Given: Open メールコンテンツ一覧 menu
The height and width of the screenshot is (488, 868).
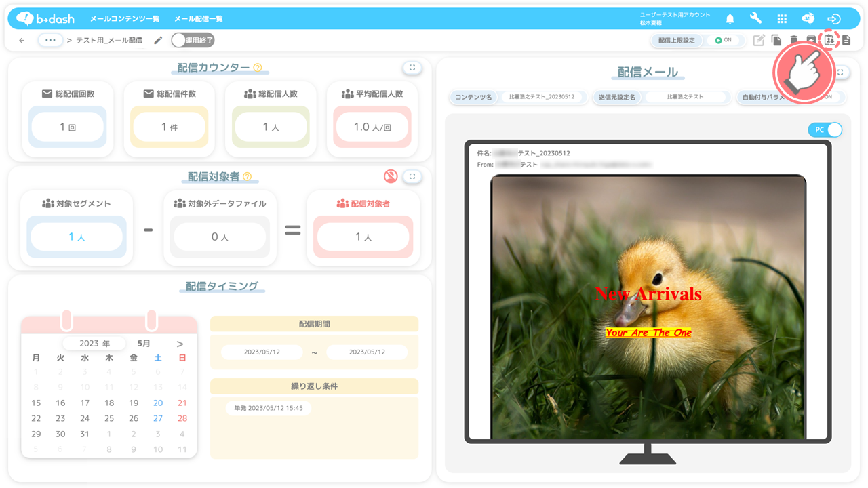Looking at the screenshot, I should 125,19.
